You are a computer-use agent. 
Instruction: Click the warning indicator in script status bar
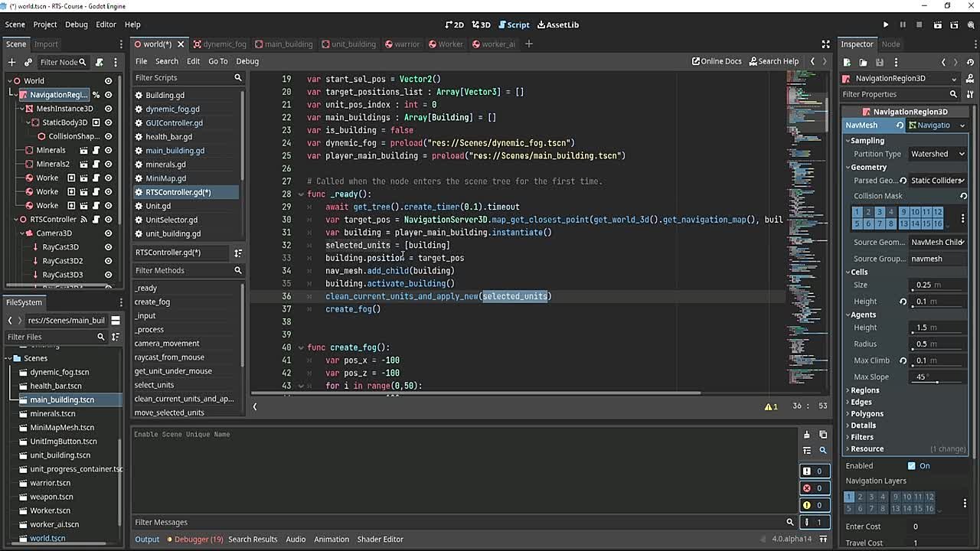[x=771, y=406]
